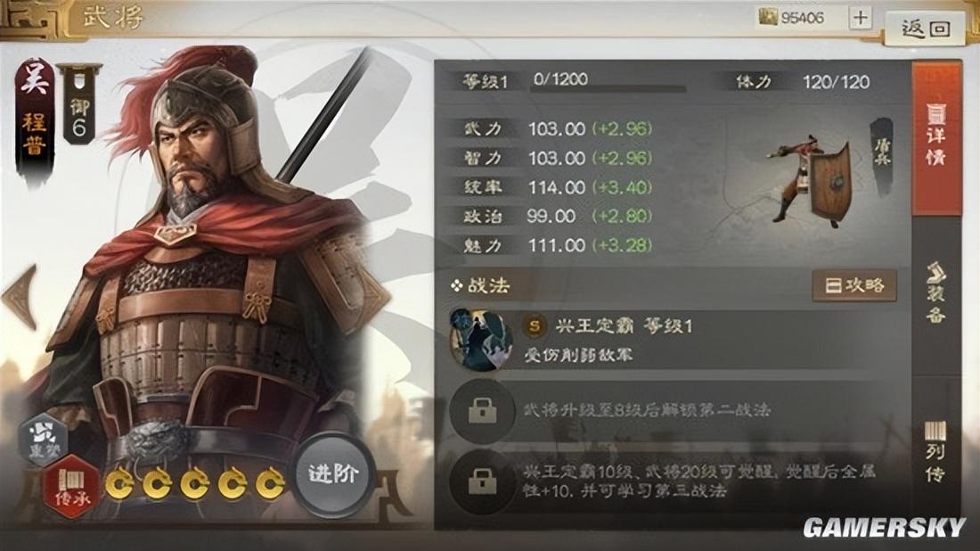Switch to the 装备 equipment tab
980x551 pixels.
tap(936, 293)
